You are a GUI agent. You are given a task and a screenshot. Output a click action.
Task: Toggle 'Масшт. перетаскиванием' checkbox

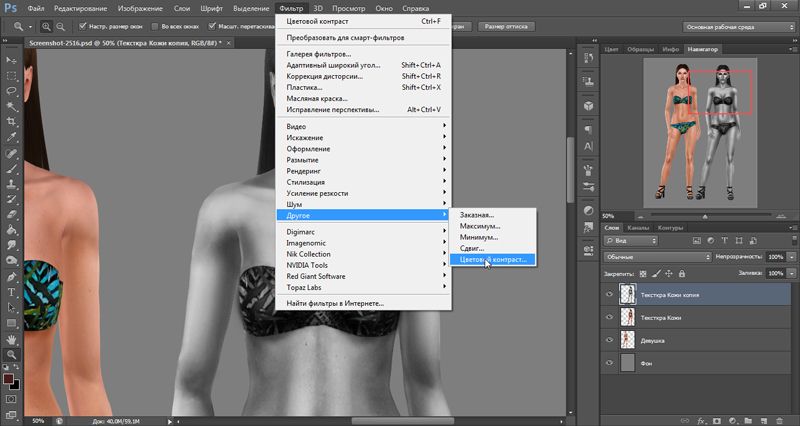click(x=212, y=26)
